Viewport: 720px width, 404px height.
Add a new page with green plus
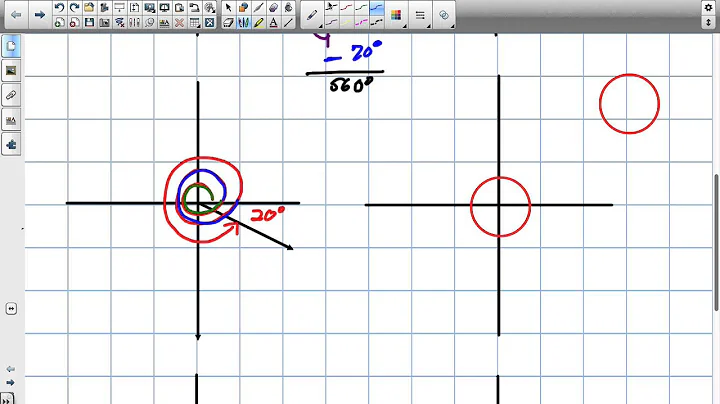(x=59, y=22)
